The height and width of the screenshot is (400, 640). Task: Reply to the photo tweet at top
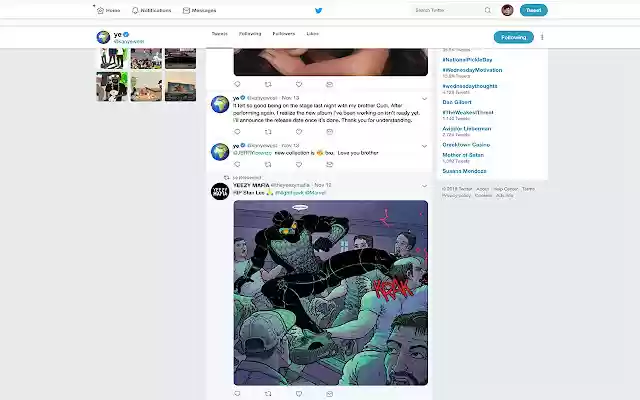click(x=237, y=84)
